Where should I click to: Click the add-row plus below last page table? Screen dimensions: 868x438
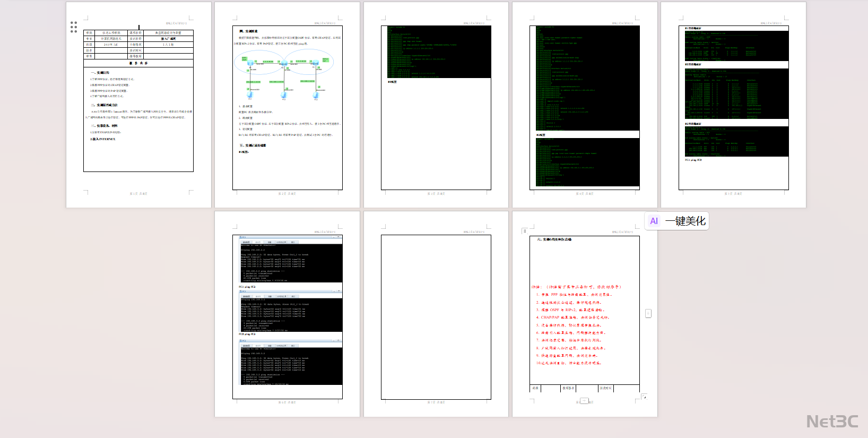[584, 401]
